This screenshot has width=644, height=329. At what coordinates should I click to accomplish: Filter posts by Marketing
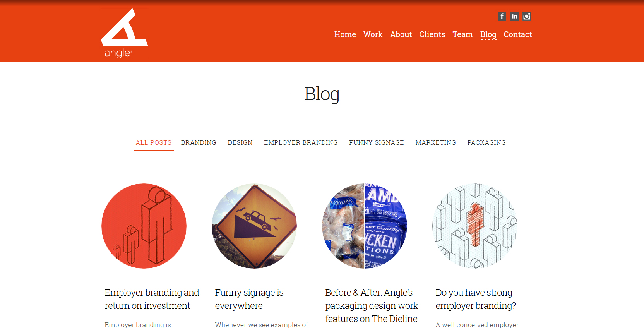(436, 142)
